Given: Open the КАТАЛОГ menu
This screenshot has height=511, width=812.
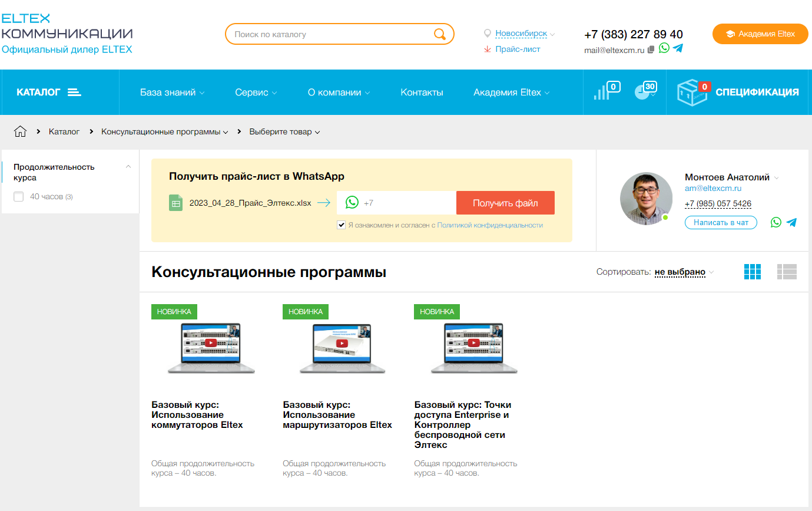Looking at the screenshot, I should [x=49, y=93].
